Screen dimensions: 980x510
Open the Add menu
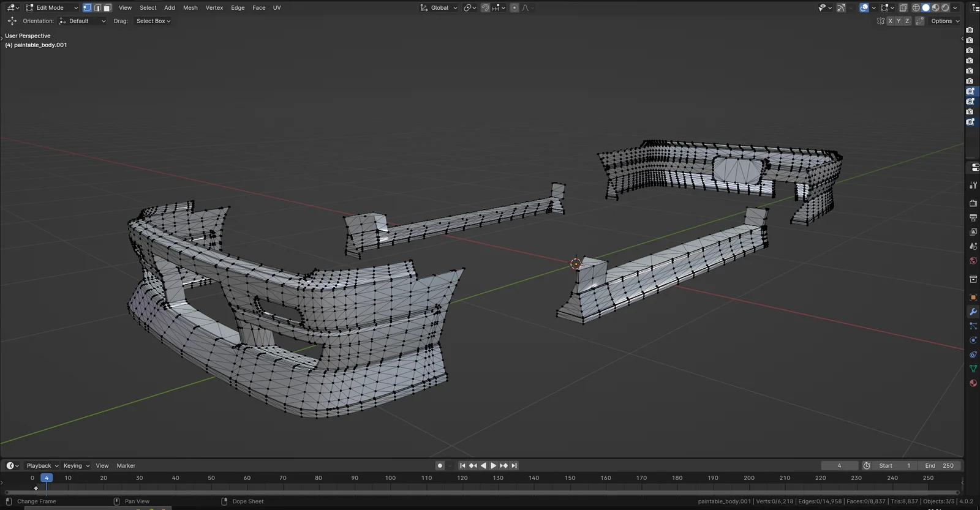[170, 8]
